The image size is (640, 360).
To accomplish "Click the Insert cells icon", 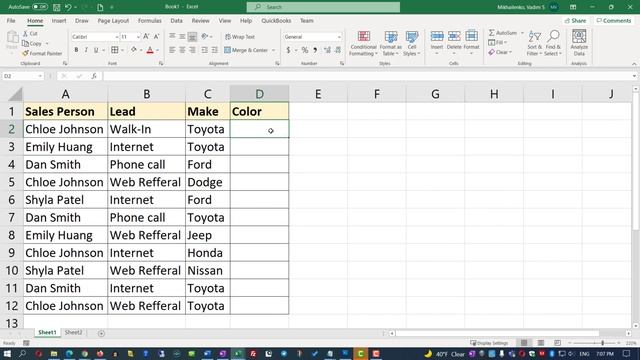I will tap(437, 36).
